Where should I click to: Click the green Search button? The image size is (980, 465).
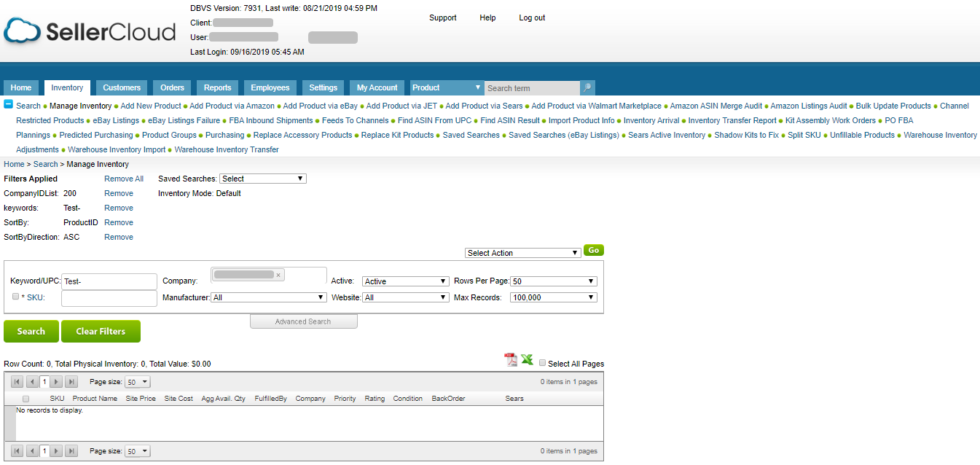pyautogui.click(x=31, y=331)
